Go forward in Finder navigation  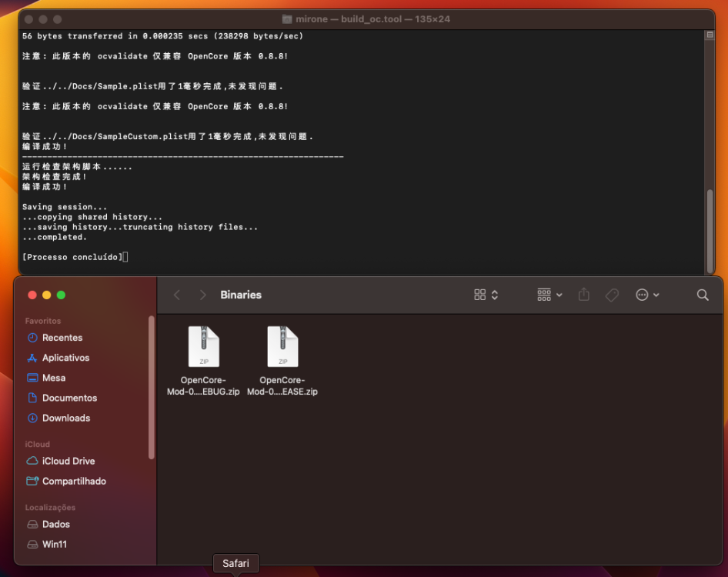[x=202, y=295]
